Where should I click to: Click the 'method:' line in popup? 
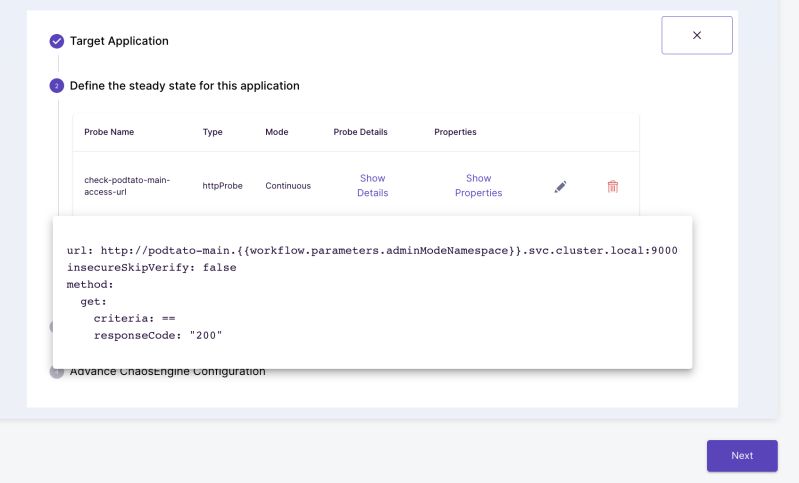click(90, 284)
